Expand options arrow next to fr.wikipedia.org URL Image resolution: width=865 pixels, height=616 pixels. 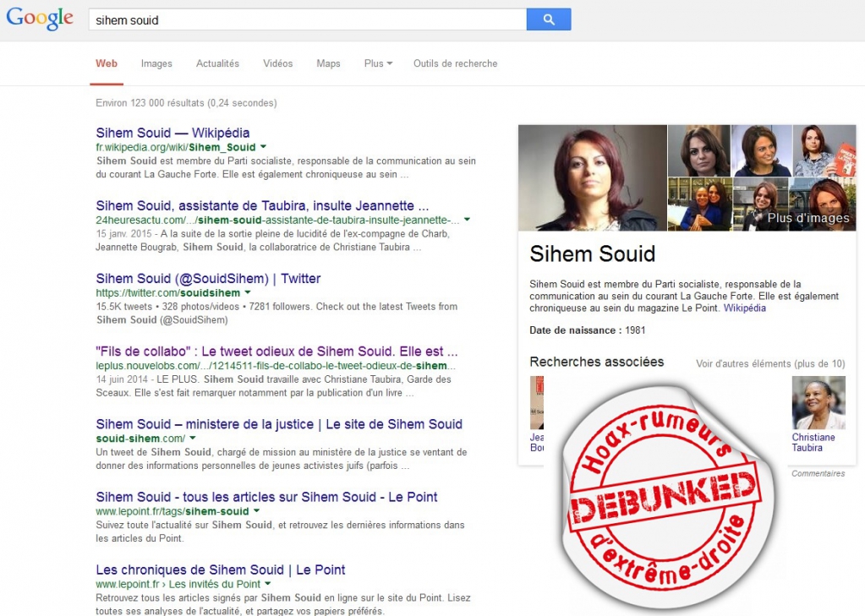tap(263, 147)
